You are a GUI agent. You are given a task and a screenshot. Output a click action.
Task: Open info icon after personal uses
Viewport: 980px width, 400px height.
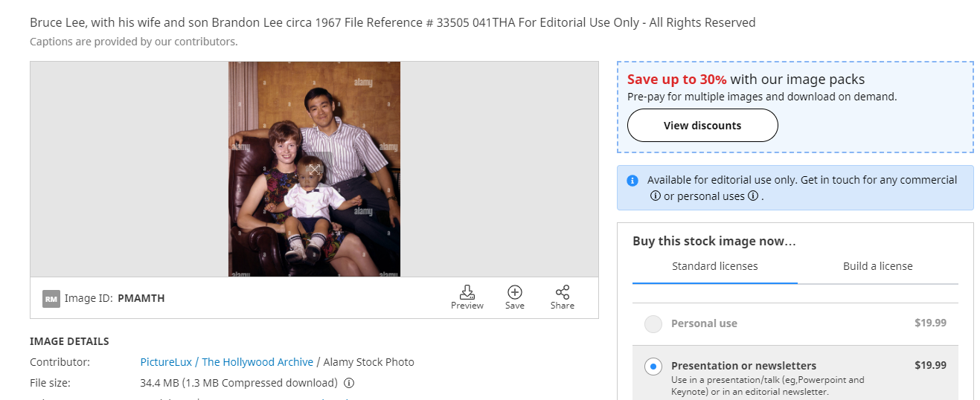(753, 196)
